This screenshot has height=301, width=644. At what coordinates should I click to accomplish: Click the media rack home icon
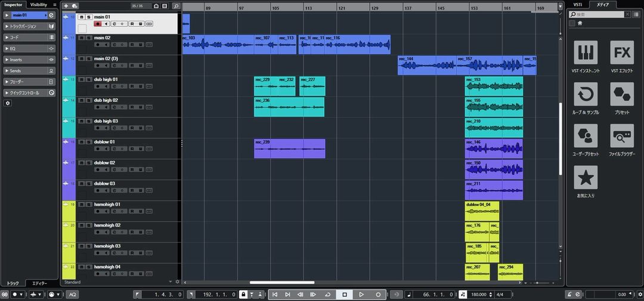(580, 23)
